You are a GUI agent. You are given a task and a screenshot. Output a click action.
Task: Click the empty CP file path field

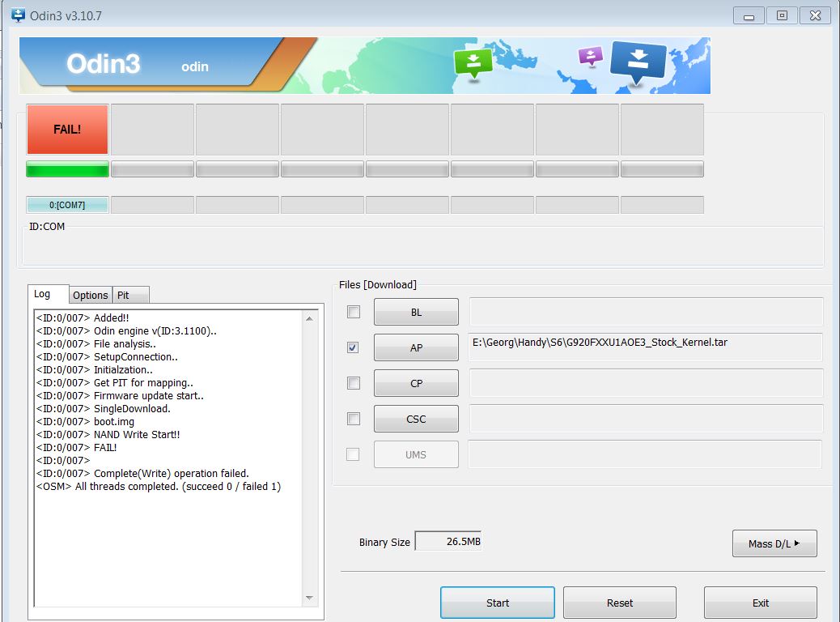coord(646,383)
